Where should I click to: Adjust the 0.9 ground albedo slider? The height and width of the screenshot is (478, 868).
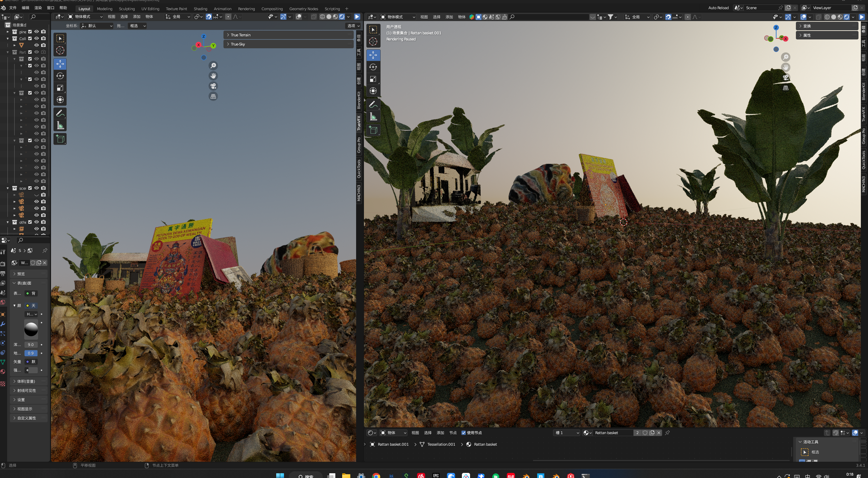[31, 353]
